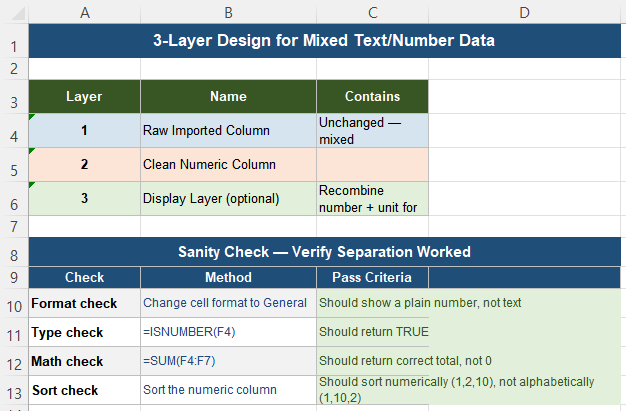Click the 'Sanity Check — Verify Separation Worked' banner

pos(325,252)
